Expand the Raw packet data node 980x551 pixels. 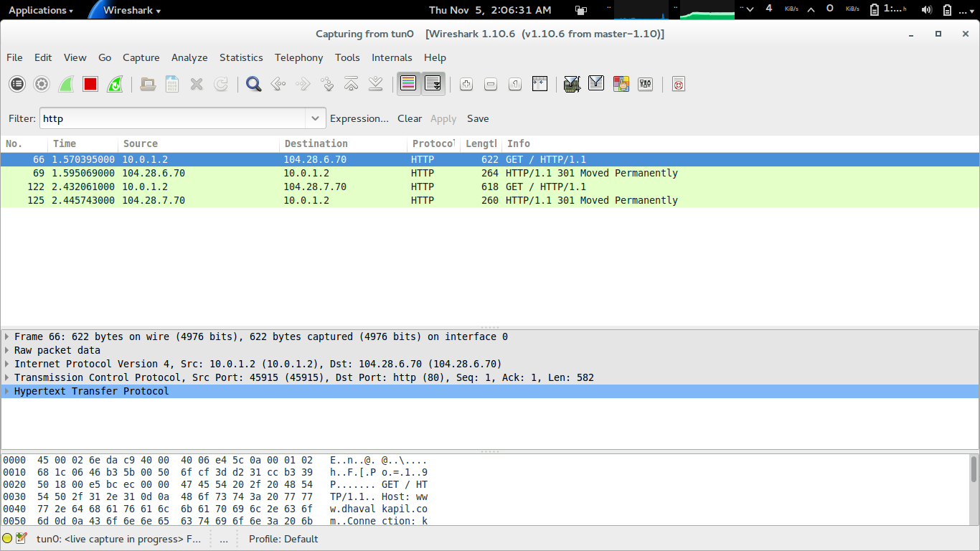coord(7,350)
